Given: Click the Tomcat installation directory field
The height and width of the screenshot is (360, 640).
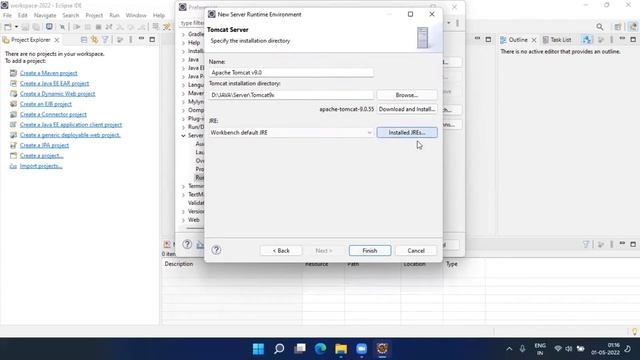Looking at the screenshot, I should pos(291,95).
